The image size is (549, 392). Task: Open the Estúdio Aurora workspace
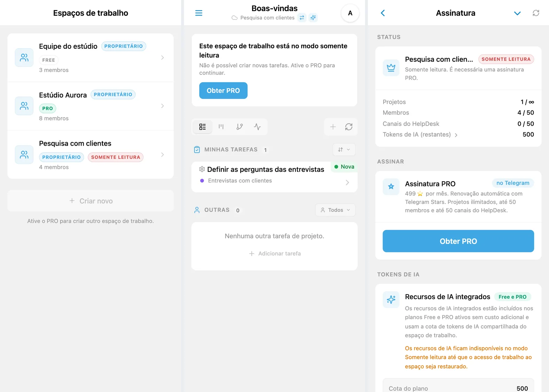[91, 106]
